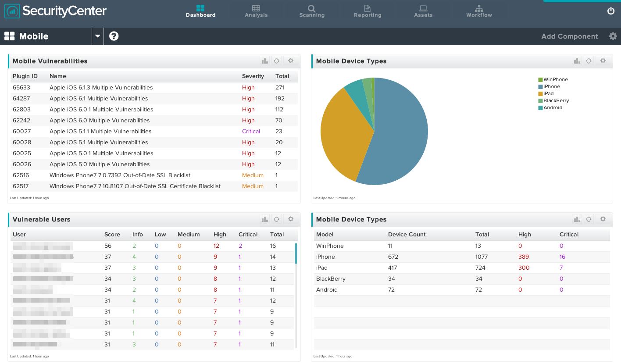The width and height of the screenshot is (621, 364).
Task: Switch to the Assets menu
Action: pyautogui.click(x=423, y=11)
